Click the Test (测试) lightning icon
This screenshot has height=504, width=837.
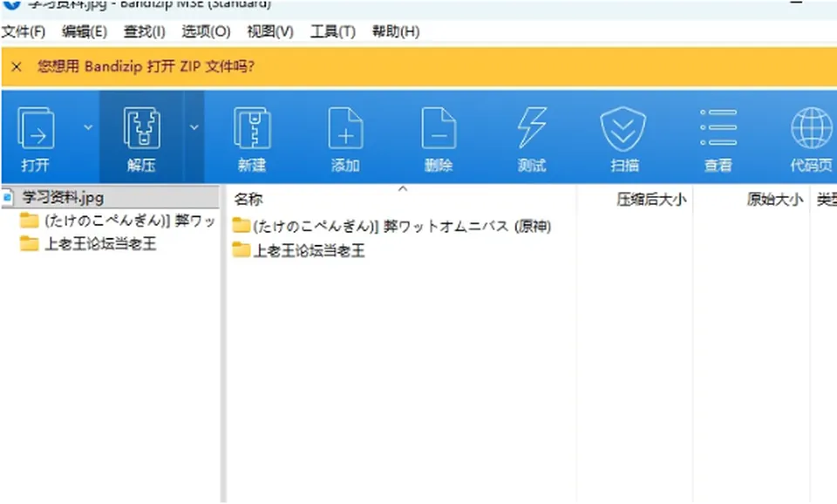[x=532, y=127]
